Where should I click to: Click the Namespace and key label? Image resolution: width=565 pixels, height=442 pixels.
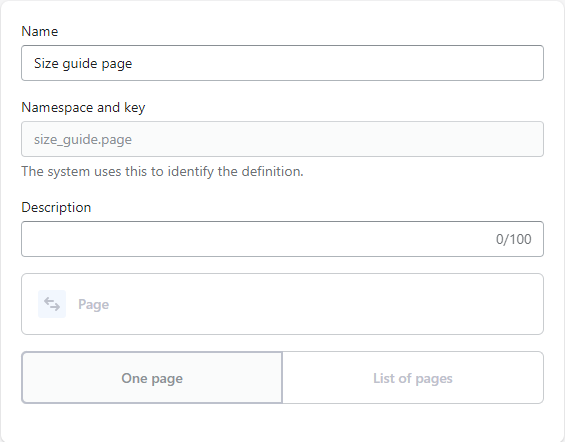pos(83,108)
